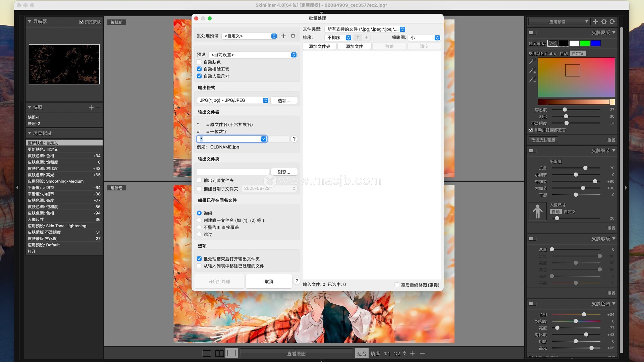Select 适合 zoom mode
The height and width of the screenshot is (362, 644).
pos(362,353)
